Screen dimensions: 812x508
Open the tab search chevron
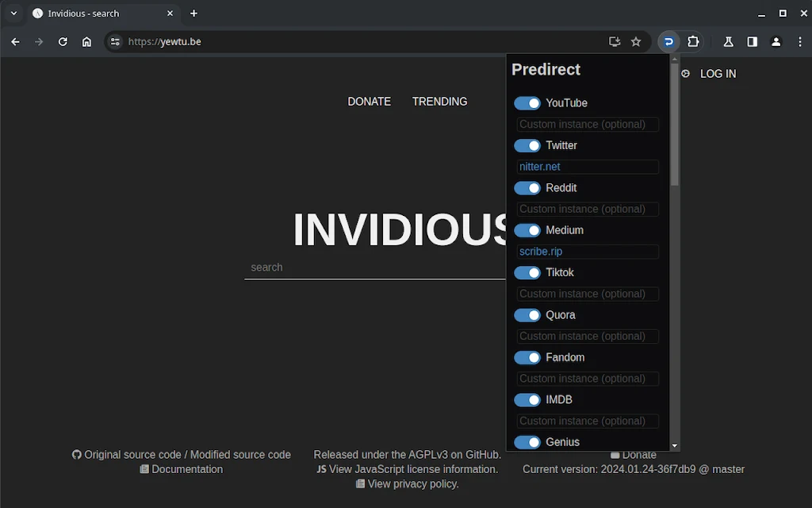point(14,13)
